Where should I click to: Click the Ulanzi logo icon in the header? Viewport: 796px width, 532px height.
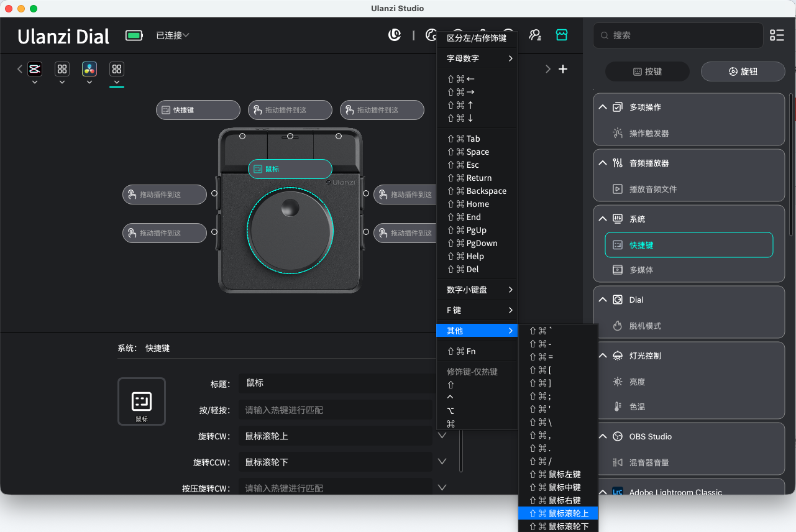coord(395,35)
